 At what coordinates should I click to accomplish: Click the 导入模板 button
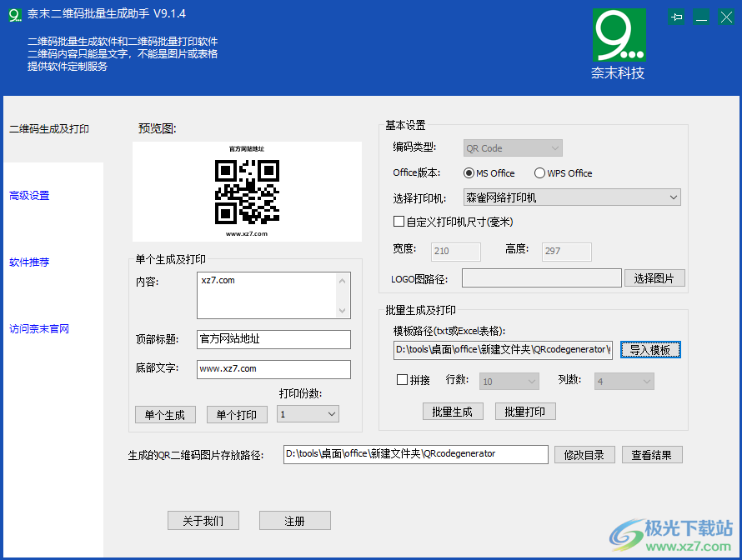coord(650,349)
